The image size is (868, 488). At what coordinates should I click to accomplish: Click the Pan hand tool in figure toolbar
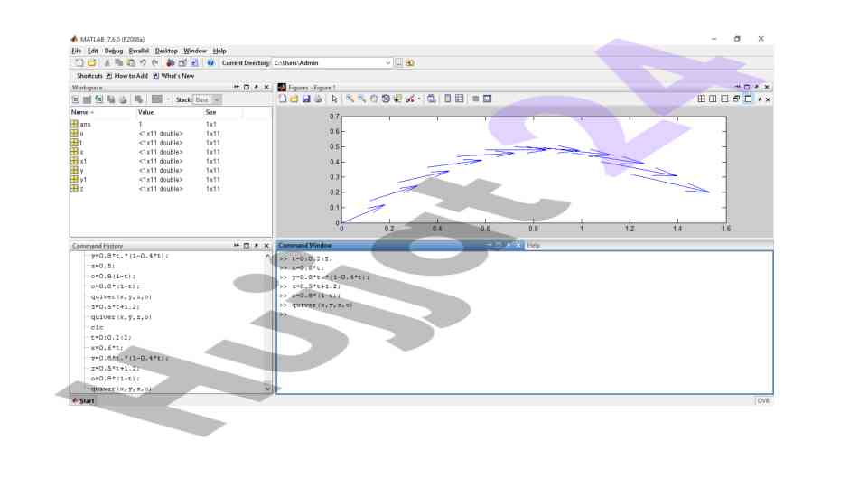pyautogui.click(x=373, y=99)
